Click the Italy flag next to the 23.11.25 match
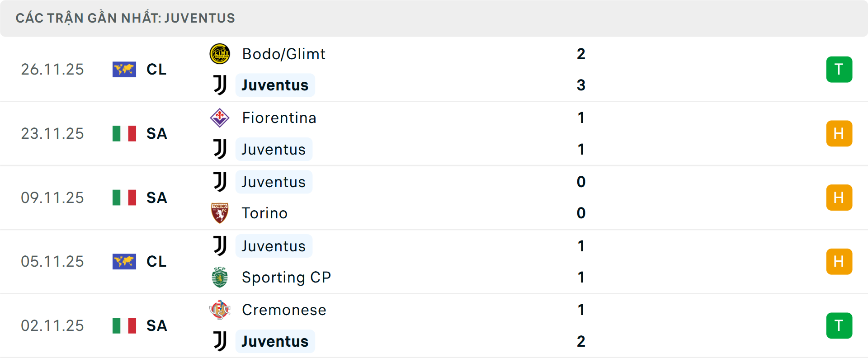 click(x=124, y=133)
